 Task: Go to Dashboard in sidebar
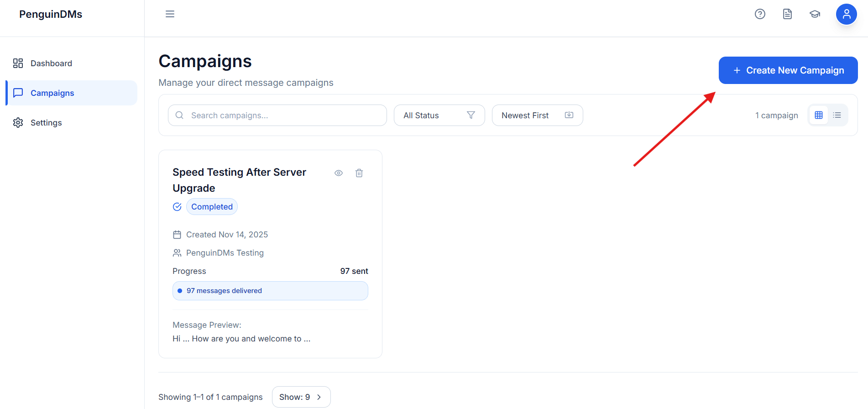51,63
